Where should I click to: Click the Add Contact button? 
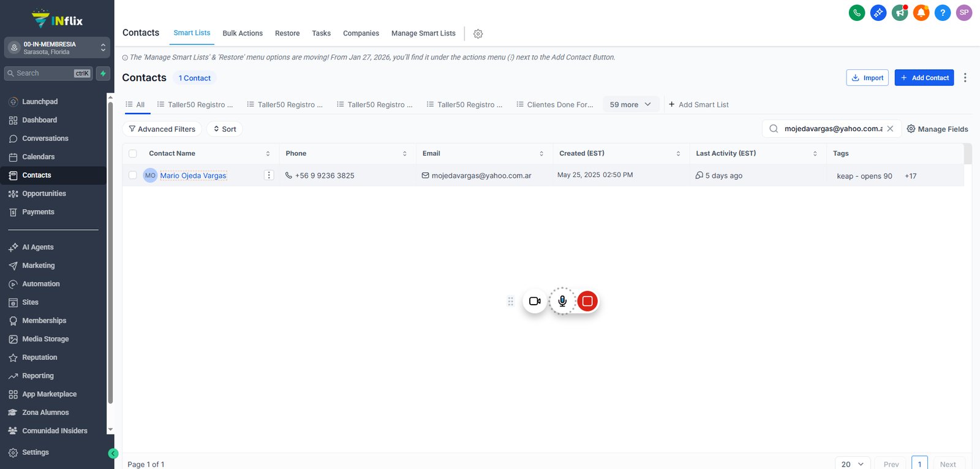pos(924,78)
